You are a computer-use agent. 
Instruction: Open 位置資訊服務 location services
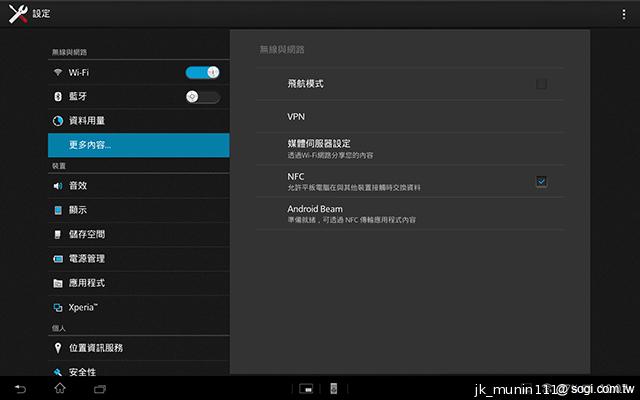click(x=138, y=348)
